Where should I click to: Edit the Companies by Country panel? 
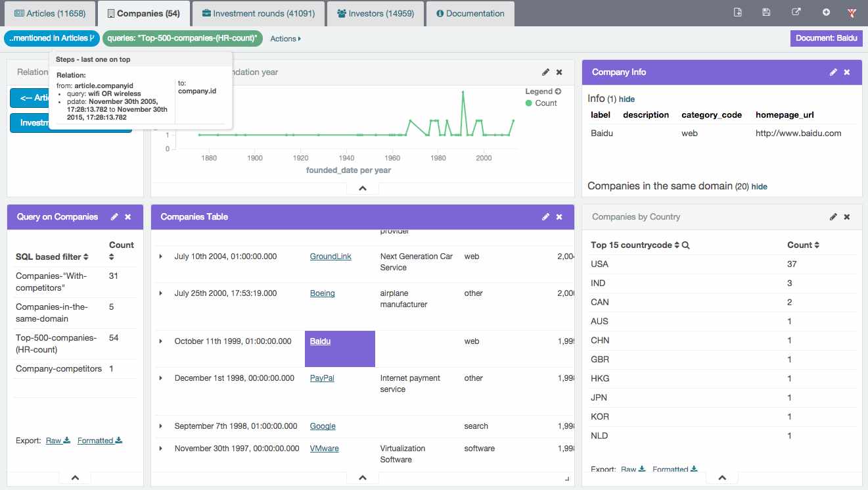pos(833,217)
